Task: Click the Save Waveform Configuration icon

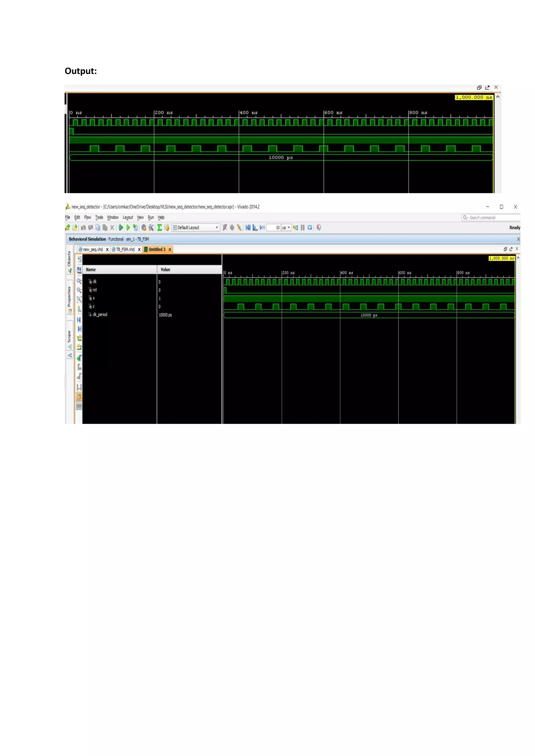Action: (79, 271)
